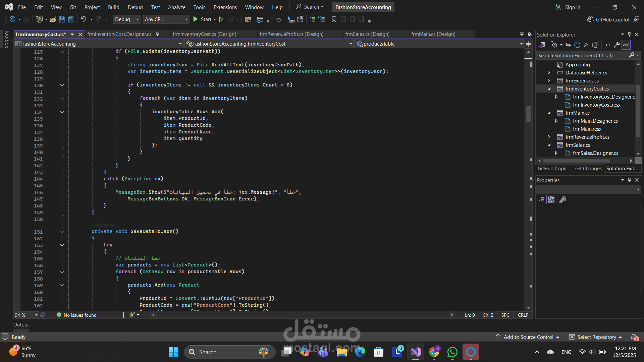Click the GitHub Copilot button

pyautogui.click(x=609, y=19)
